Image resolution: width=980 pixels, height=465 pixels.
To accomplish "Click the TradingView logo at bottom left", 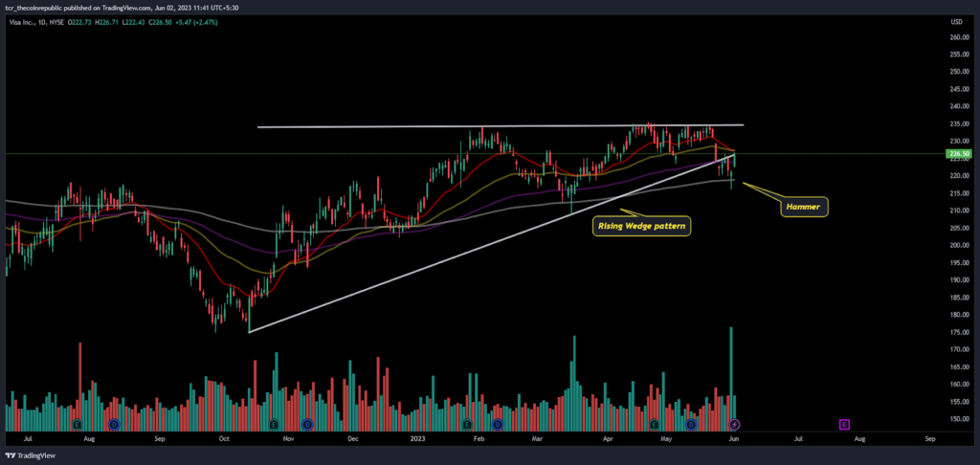I will (x=30, y=455).
